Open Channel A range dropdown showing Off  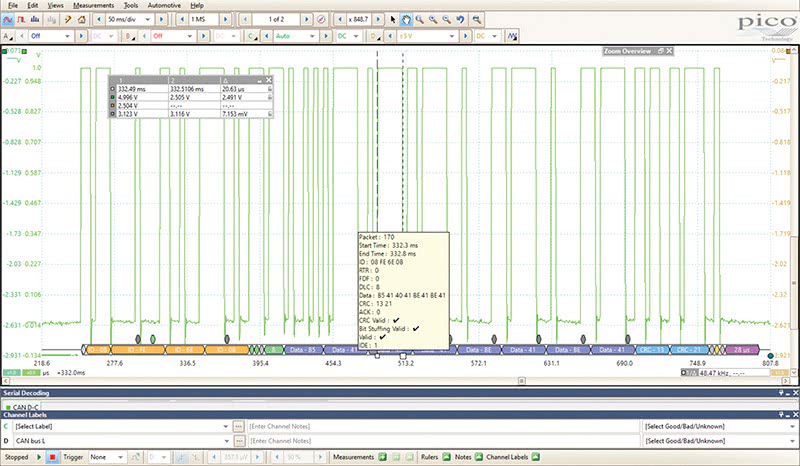[x=51, y=36]
